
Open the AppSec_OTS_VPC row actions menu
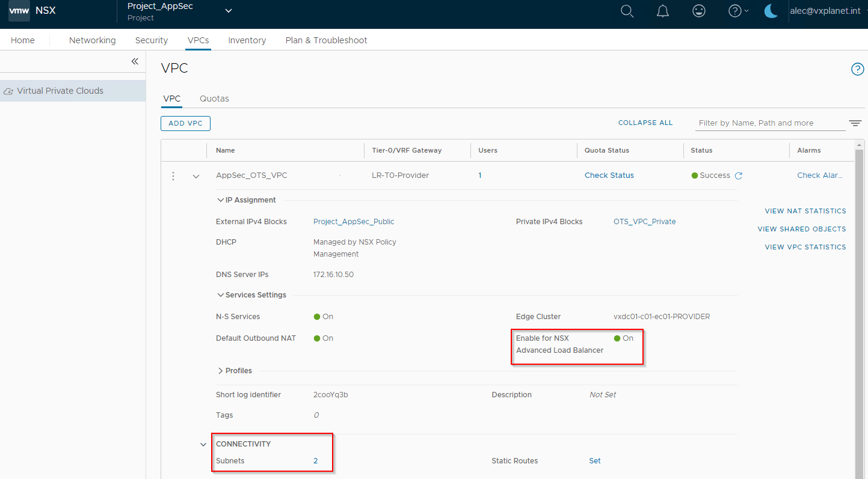coord(173,176)
